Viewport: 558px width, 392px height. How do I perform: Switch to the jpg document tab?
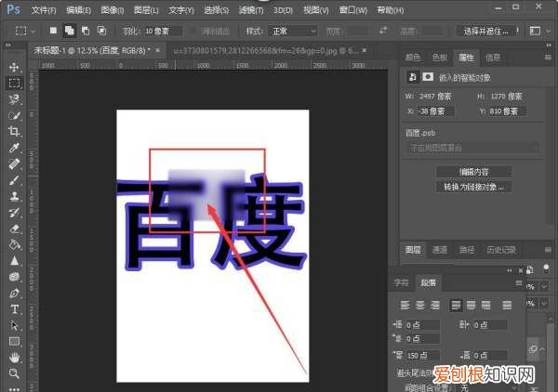pos(266,51)
